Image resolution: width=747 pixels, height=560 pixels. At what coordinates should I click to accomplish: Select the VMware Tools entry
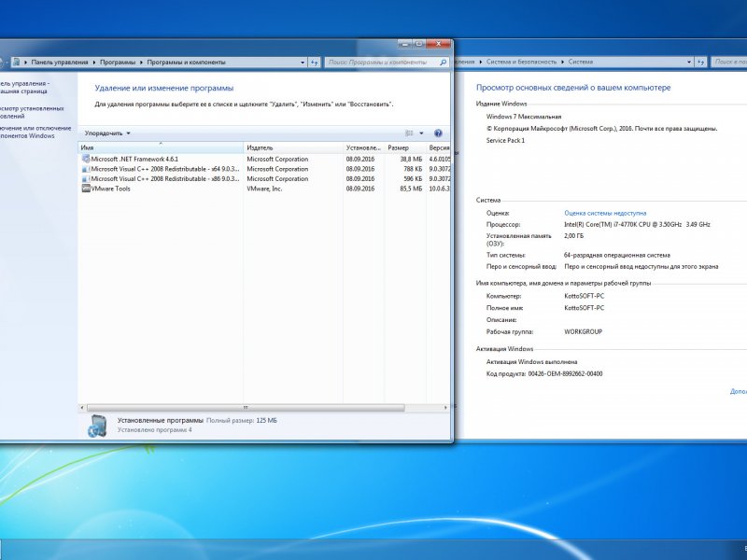110,189
